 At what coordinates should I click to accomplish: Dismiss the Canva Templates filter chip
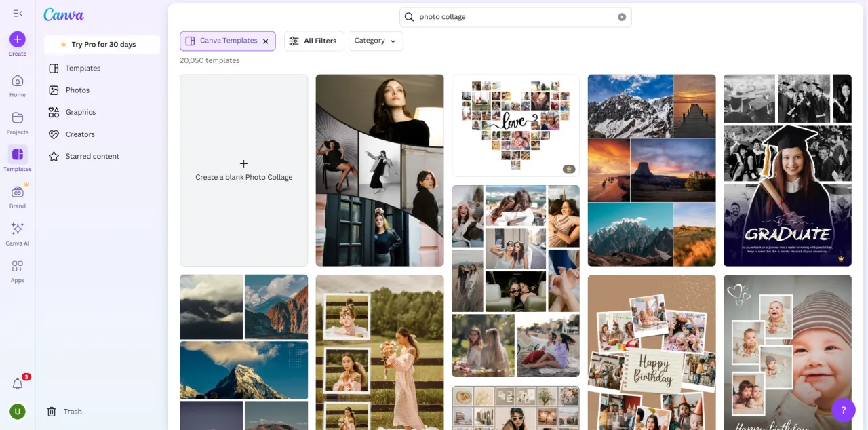(266, 41)
